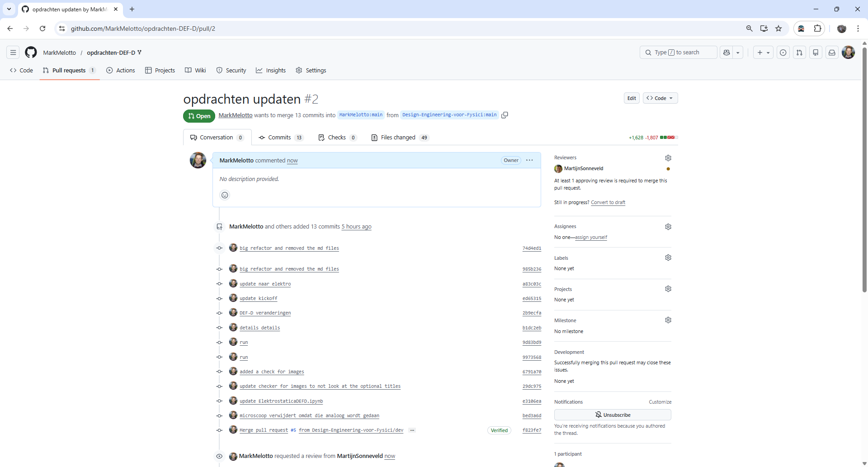The height and width of the screenshot is (467, 868).
Task: Switch to the Files changed 49 tab
Action: point(400,138)
